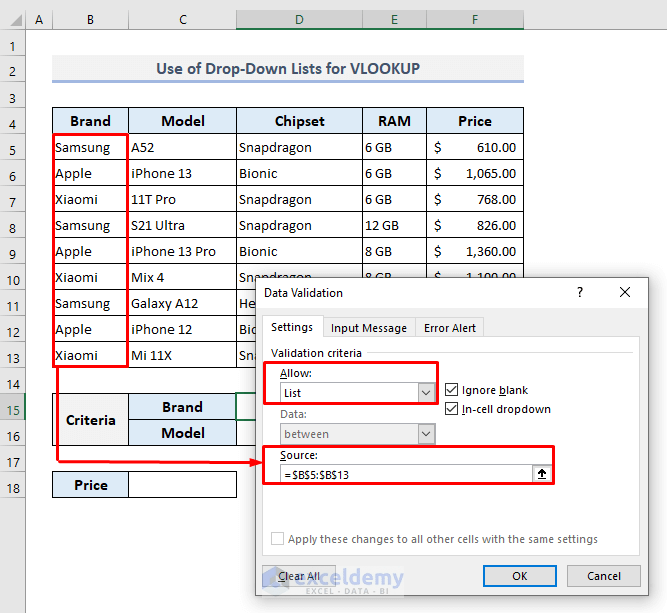The height and width of the screenshot is (613, 667).
Task: Click the Model header cell in row 4
Action: [x=182, y=121]
